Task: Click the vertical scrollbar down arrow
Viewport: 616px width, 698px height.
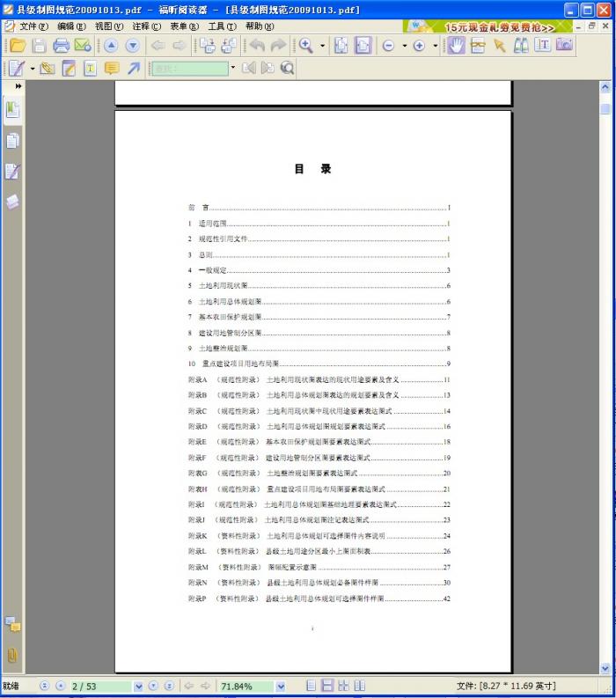Action: coord(605,669)
